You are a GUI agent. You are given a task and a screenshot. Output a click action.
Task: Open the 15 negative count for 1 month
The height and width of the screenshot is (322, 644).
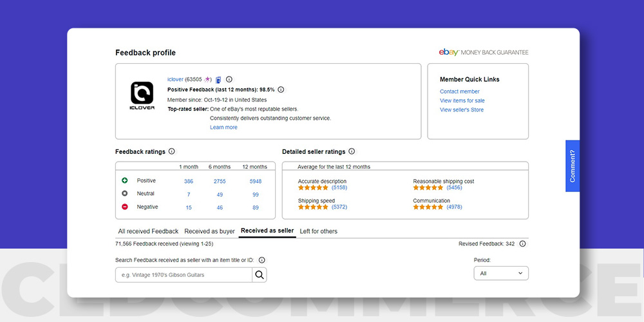189,207
